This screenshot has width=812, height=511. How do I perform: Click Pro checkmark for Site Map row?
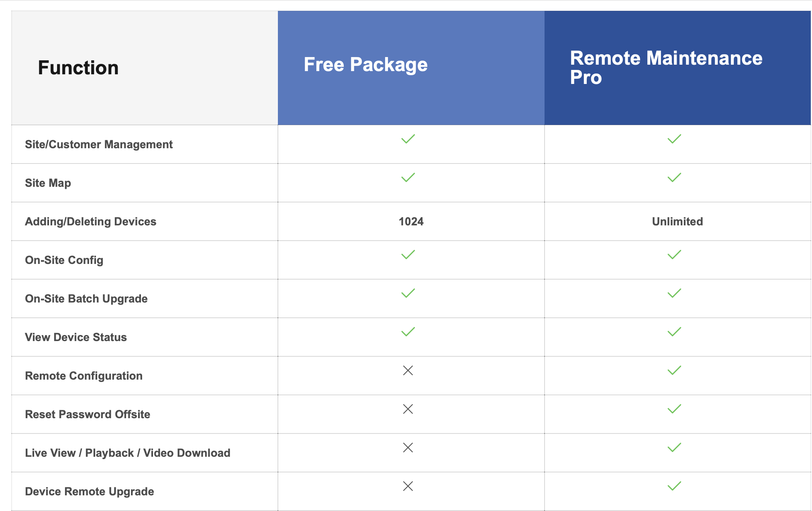(674, 178)
